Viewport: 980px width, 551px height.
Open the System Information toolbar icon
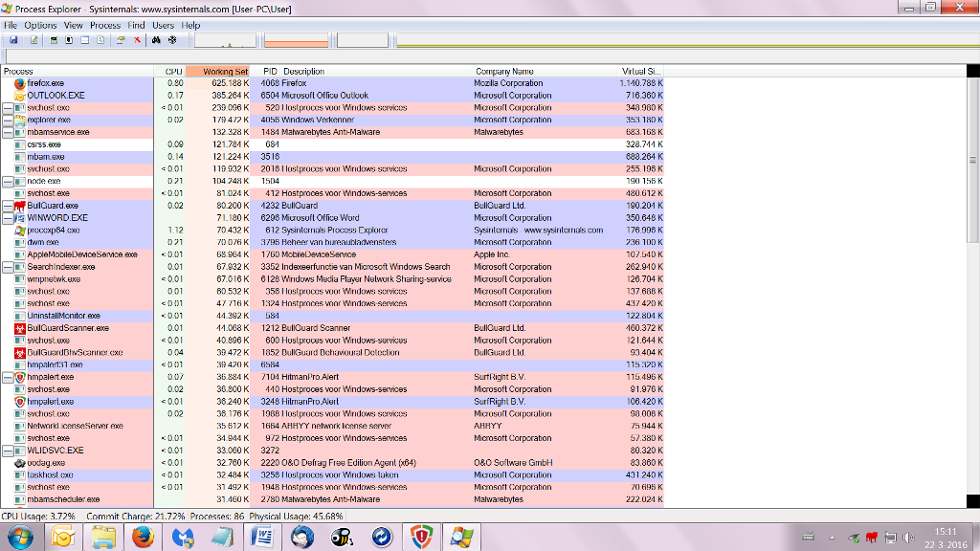[54, 40]
